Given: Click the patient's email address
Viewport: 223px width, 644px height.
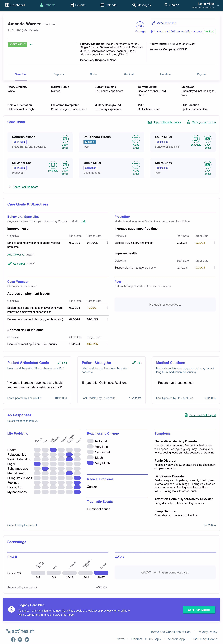Looking at the screenshot, I should pyautogui.click(x=179, y=31).
